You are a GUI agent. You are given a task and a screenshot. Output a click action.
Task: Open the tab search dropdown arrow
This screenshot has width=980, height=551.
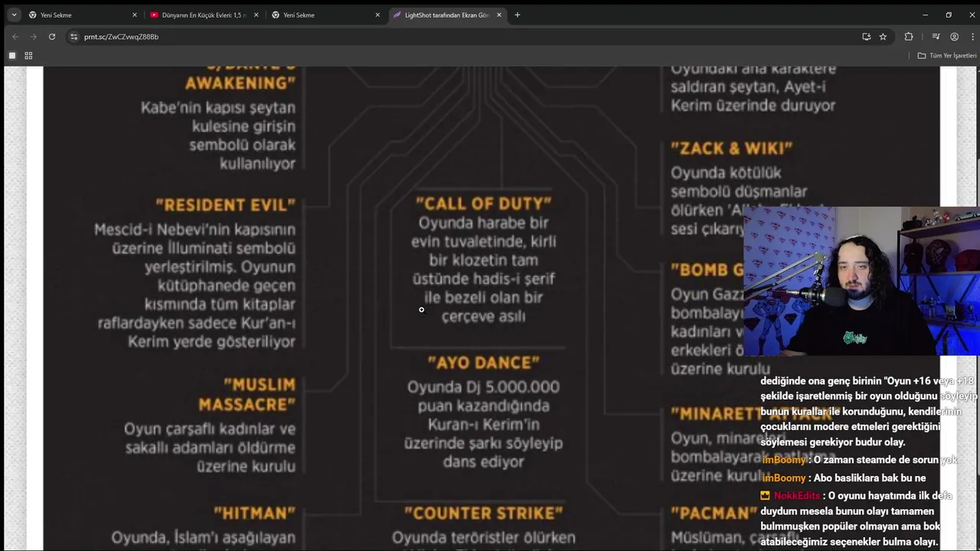point(14,15)
